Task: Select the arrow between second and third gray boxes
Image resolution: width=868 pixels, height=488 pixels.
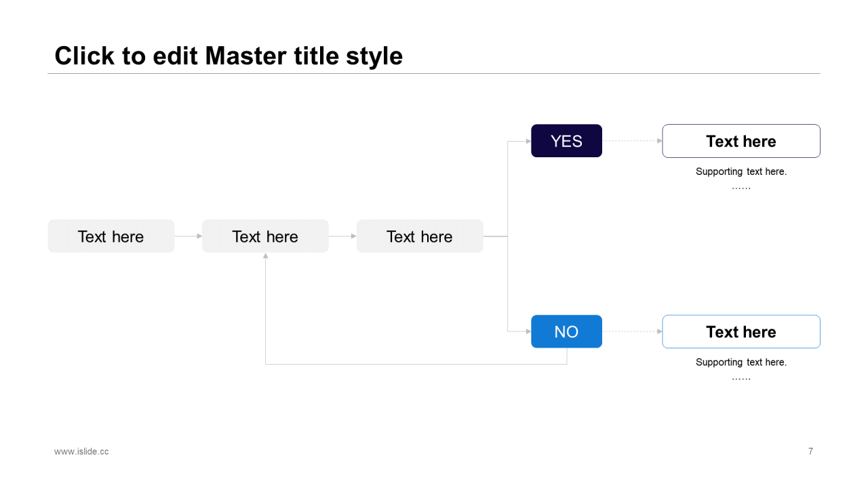Action: coord(342,236)
